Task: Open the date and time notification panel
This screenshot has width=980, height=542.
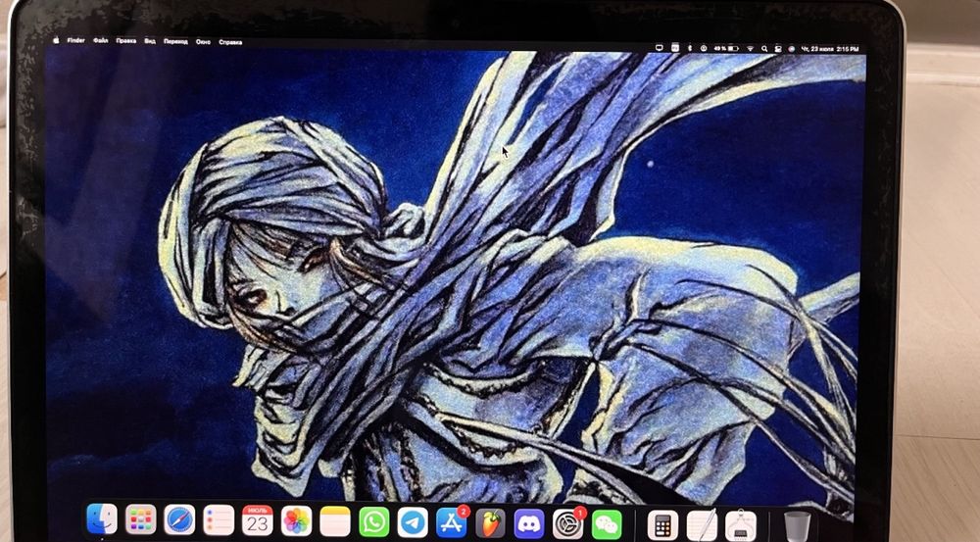Action: pos(830,49)
